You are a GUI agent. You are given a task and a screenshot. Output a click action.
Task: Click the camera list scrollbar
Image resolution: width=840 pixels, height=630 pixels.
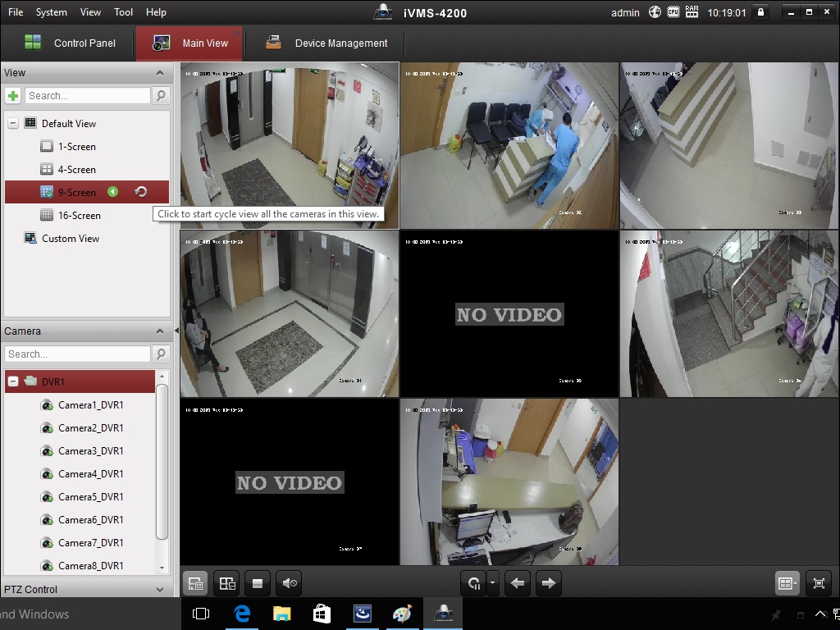click(162, 461)
